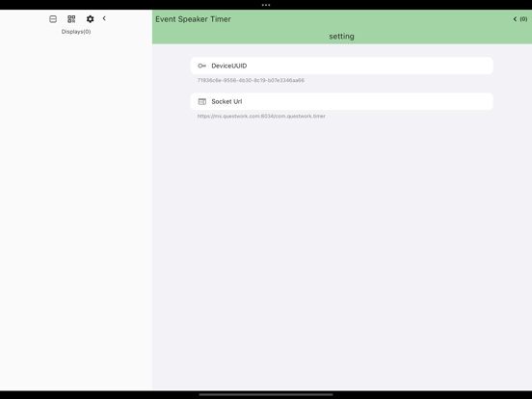The width and height of the screenshot is (532, 399).
Task: Click the back chevron beside (0)
Action: click(515, 19)
